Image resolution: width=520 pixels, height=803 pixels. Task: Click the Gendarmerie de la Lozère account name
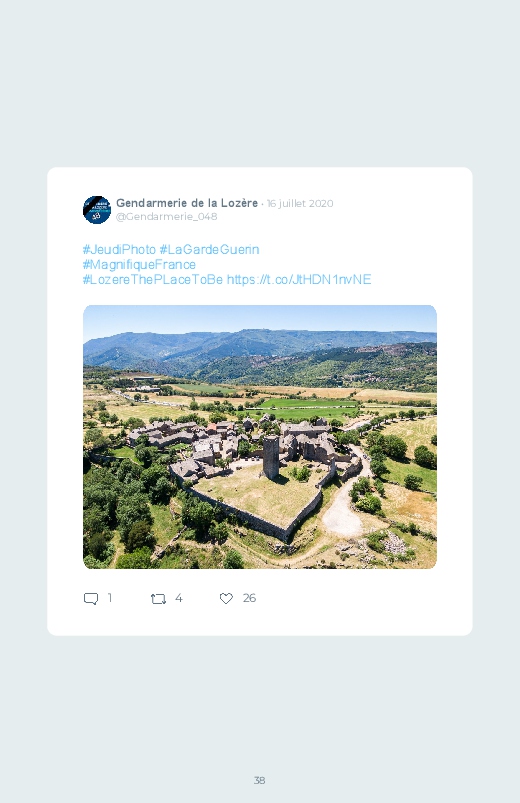[x=187, y=203]
